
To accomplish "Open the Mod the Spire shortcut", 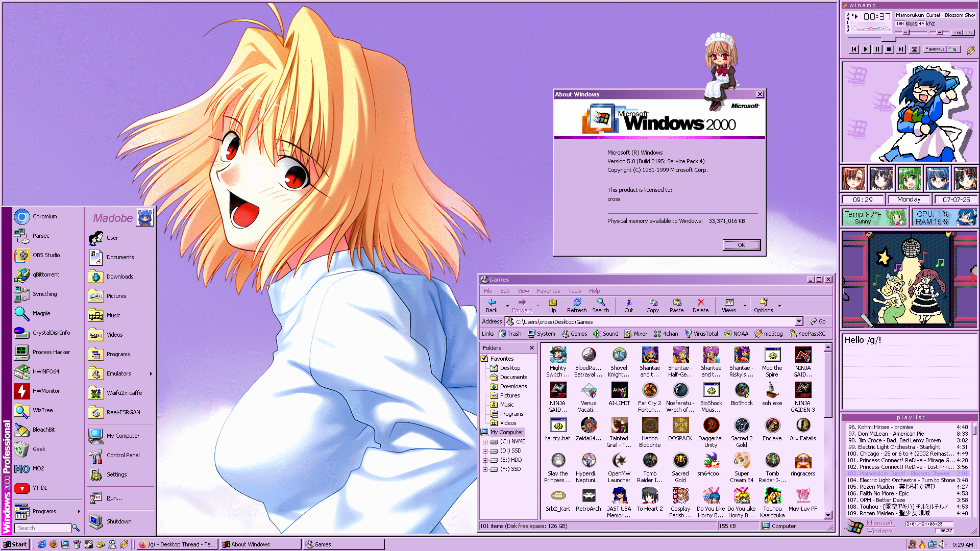I will [x=772, y=362].
